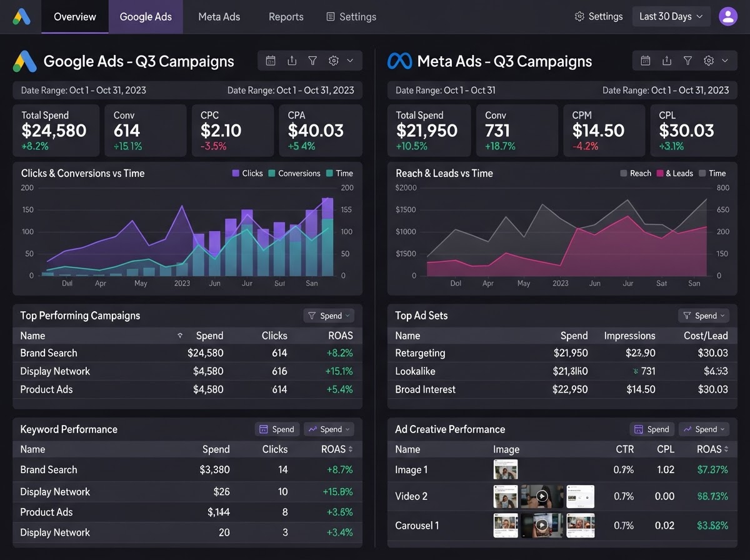Click the Google Ads logo beside Q3 Campaigns

[25, 61]
